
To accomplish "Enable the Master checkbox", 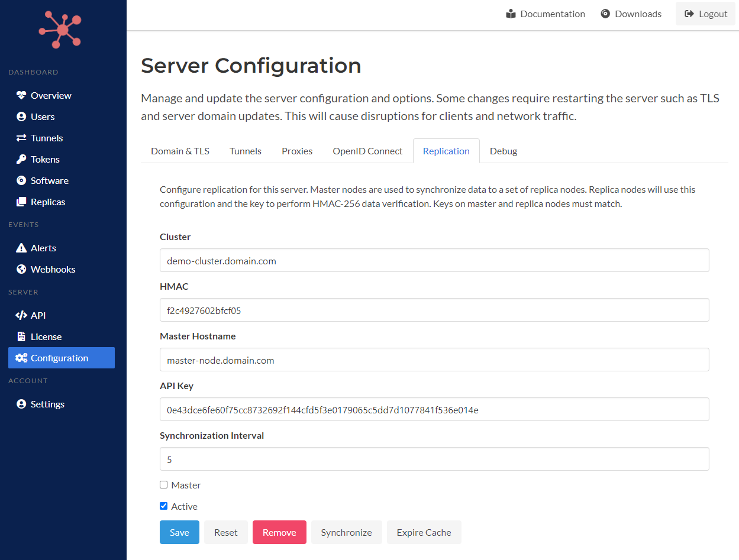I will [x=163, y=484].
